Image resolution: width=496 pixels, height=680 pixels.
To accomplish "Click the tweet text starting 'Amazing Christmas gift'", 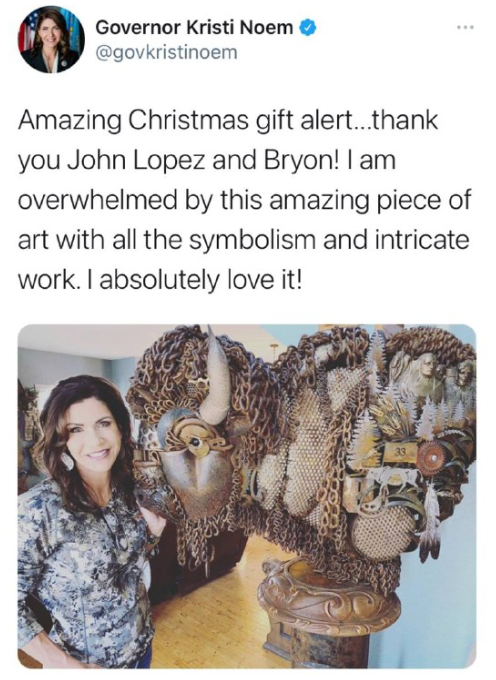I will click(244, 200).
